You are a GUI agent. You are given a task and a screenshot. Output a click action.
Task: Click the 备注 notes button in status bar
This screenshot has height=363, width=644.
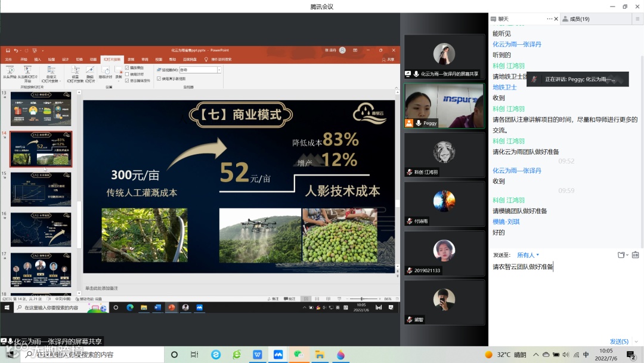pyautogui.click(x=273, y=299)
